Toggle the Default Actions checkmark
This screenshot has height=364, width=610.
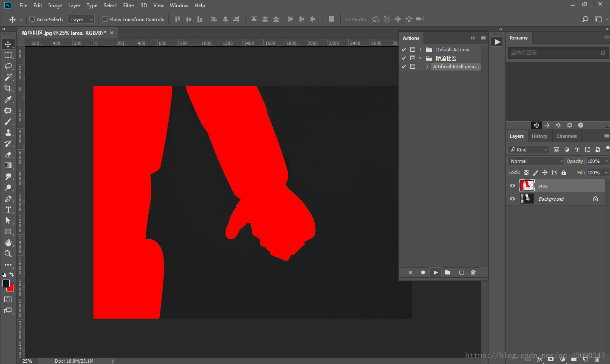[x=404, y=50]
